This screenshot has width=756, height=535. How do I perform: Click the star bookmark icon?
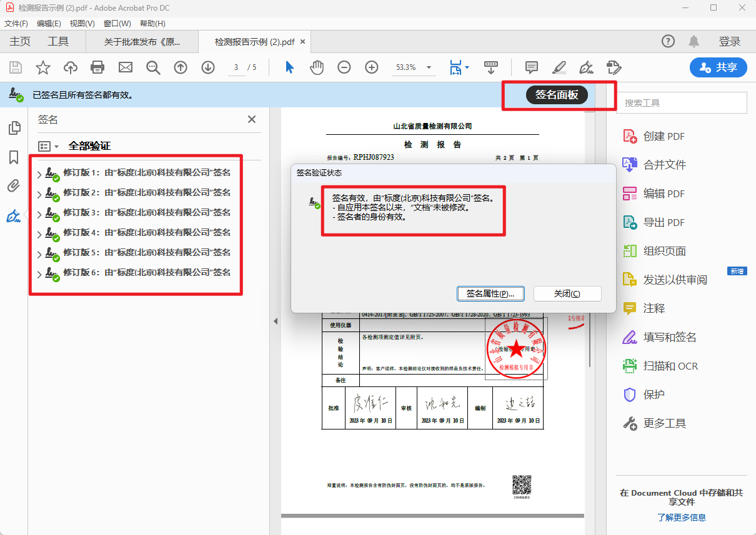[43, 67]
